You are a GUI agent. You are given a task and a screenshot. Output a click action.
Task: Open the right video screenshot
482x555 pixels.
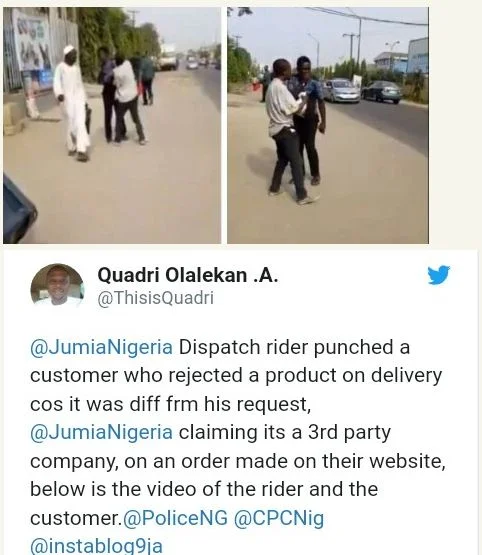(328, 125)
